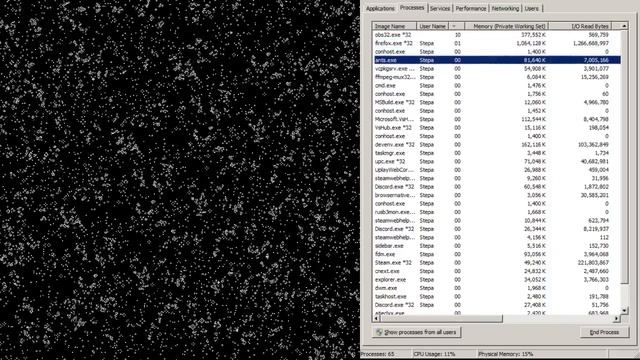This screenshot has height=360, width=640.
Task: Select the upc.exe *32 process
Action: pos(497,161)
